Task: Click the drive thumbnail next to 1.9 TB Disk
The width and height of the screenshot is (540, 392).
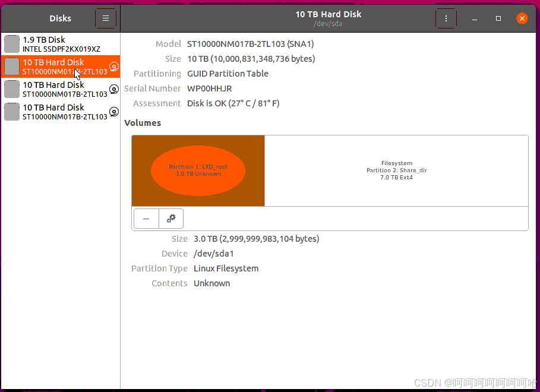Action: click(x=11, y=43)
